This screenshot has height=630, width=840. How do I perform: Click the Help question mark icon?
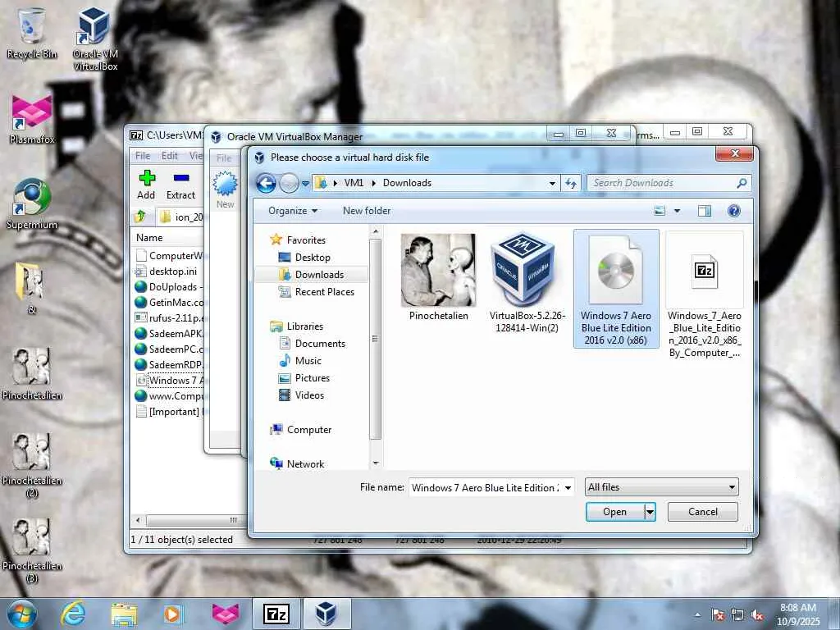(x=734, y=211)
